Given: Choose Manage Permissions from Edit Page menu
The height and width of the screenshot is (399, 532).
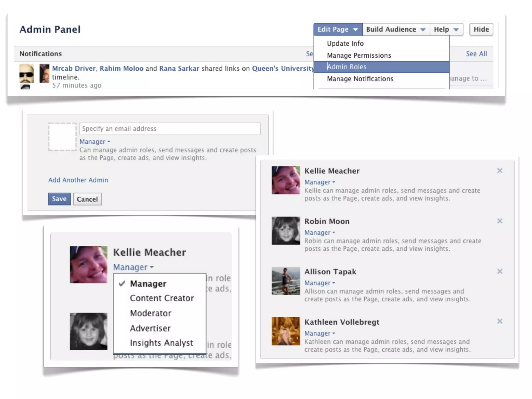Looking at the screenshot, I should pyautogui.click(x=359, y=55).
